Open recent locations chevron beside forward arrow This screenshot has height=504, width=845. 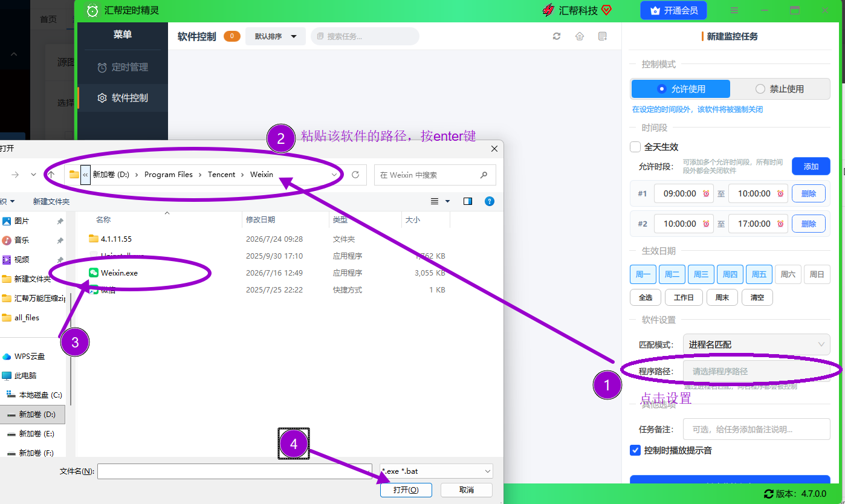click(33, 175)
